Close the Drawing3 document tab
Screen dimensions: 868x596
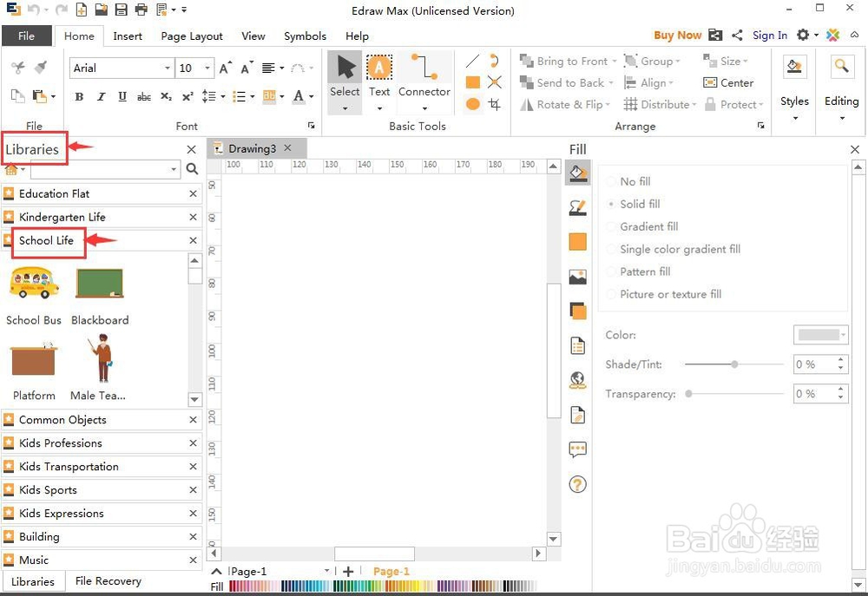point(287,147)
